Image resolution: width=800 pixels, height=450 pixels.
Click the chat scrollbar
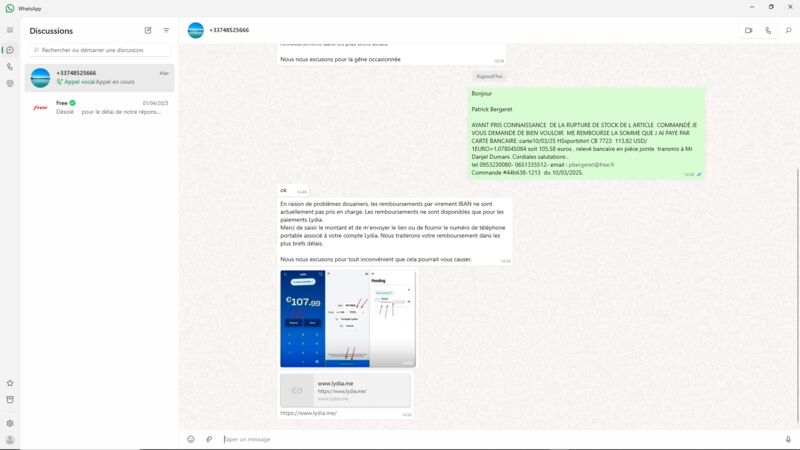[x=797, y=296]
